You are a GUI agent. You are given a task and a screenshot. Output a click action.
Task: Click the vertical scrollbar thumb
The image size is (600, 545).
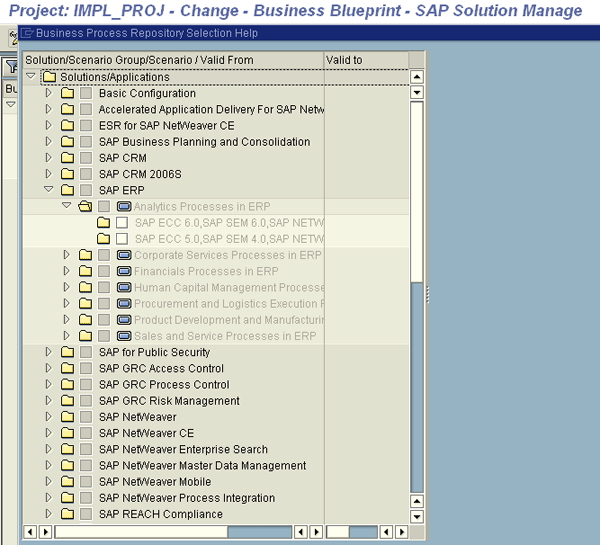(417, 192)
